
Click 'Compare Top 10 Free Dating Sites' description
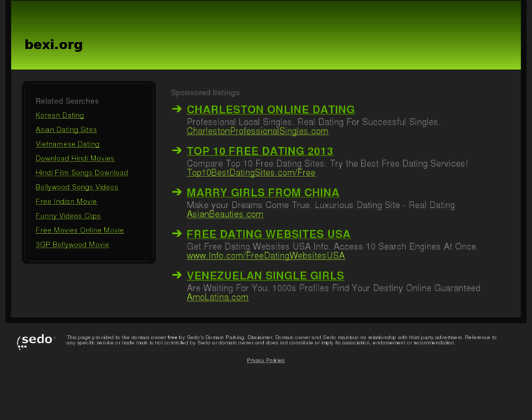click(328, 164)
